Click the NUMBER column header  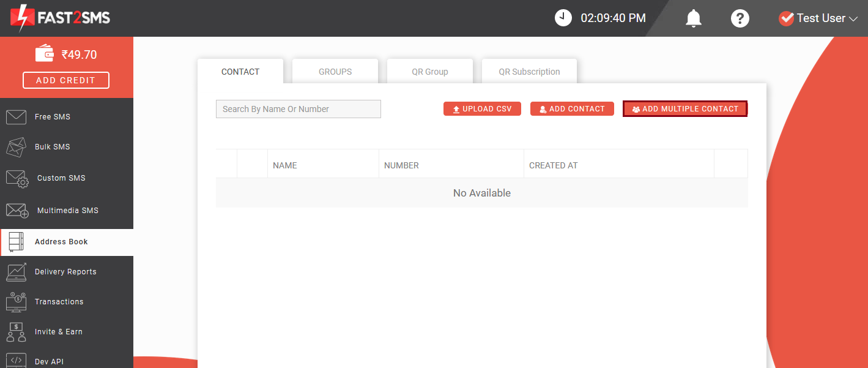pos(401,165)
